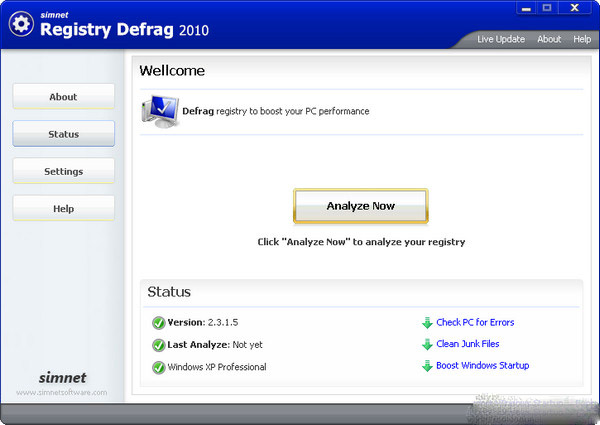Image resolution: width=600 pixels, height=425 pixels.
Task: Maximize the Registry Defrag window
Action: [547, 8]
